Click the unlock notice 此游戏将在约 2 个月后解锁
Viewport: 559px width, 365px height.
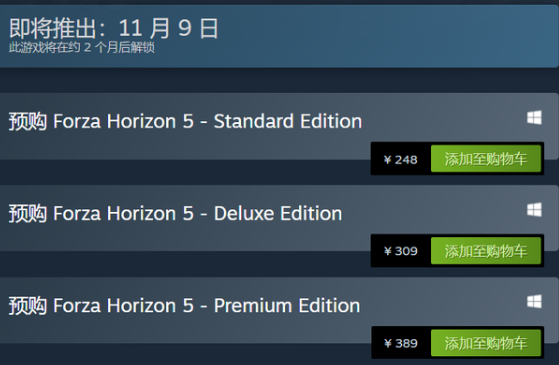[82, 47]
